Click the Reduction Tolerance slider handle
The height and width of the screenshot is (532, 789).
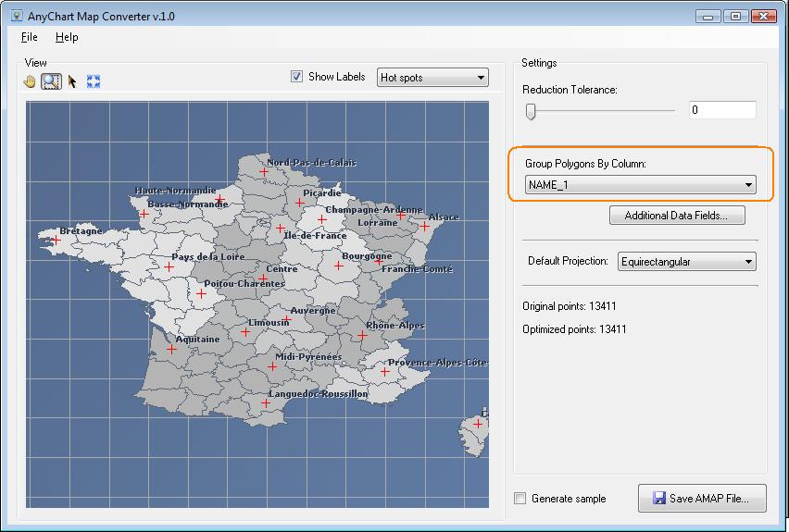point(531,111)
